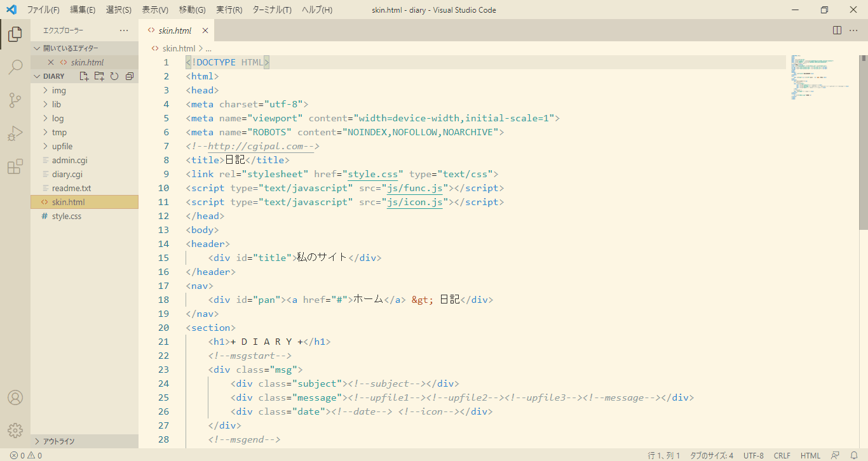Open the Extensions view
Viewport: 868px width, 461px height.
point(15,167)
